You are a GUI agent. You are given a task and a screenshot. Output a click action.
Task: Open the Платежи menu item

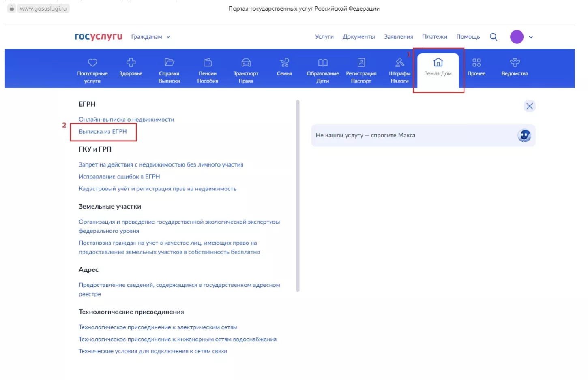point(435,37)
